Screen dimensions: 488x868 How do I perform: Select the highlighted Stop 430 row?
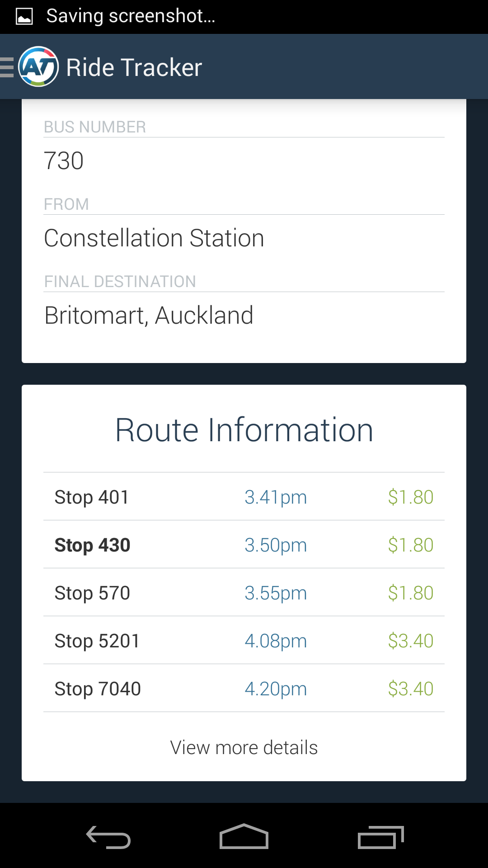pos(244,544)
